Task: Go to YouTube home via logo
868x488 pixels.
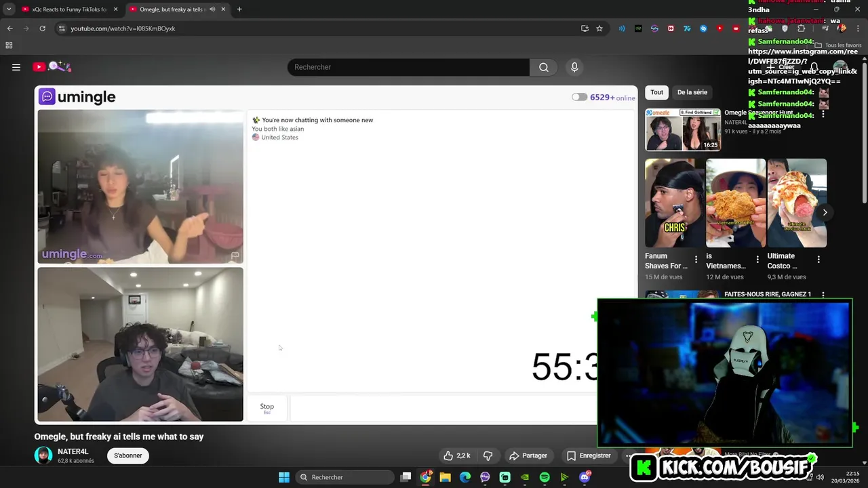Action: tap(52, 66)
